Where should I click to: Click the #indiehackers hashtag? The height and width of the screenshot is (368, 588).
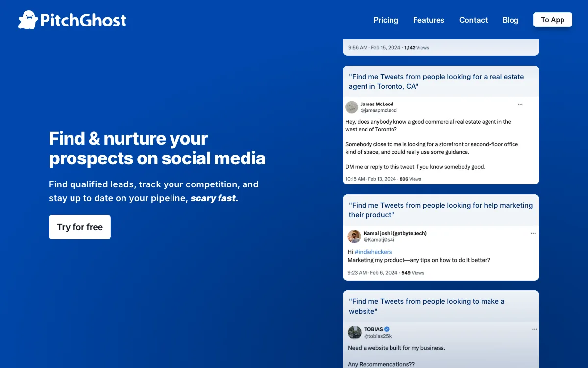tap(373, 252)
